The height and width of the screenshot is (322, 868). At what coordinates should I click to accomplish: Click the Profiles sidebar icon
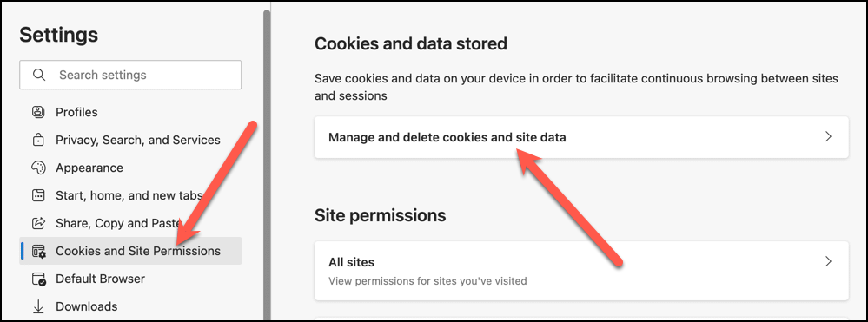click(38, 112)
